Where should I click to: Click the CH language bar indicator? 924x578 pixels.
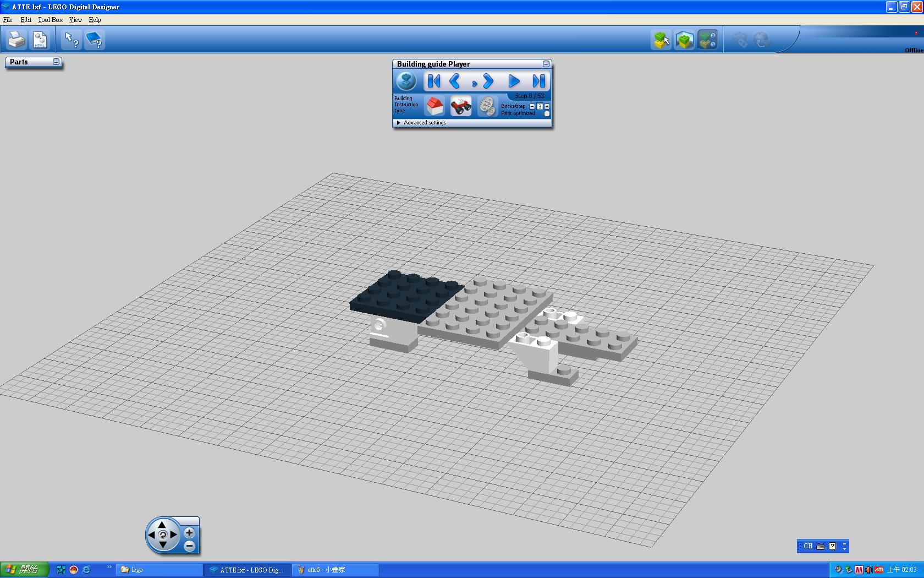(807, 546)
